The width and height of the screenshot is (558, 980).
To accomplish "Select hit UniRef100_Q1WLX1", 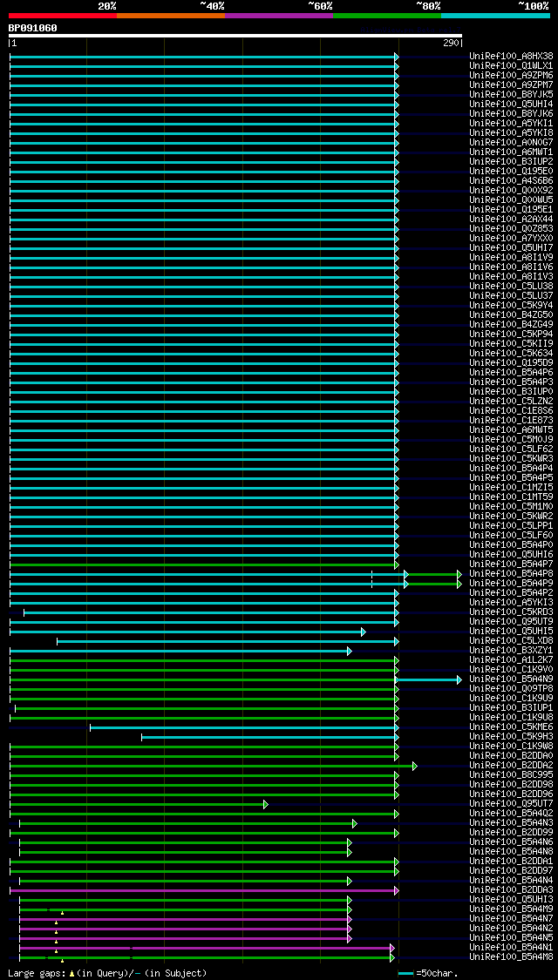I will (511, 65).
